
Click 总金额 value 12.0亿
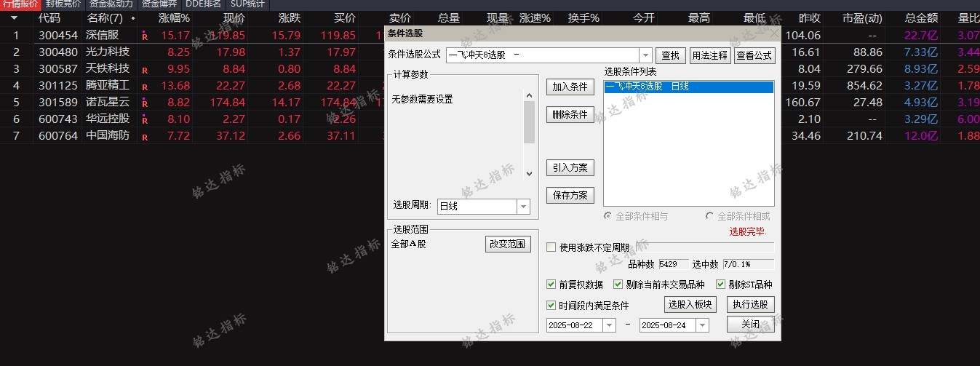click(x=921, y=136)
